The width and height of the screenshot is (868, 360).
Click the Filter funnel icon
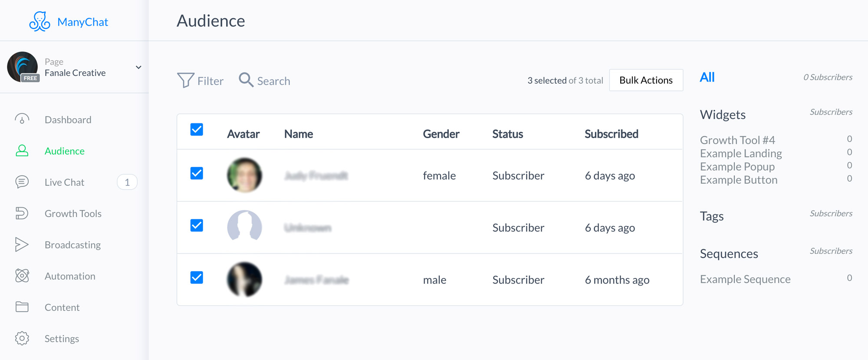(185, 80)
